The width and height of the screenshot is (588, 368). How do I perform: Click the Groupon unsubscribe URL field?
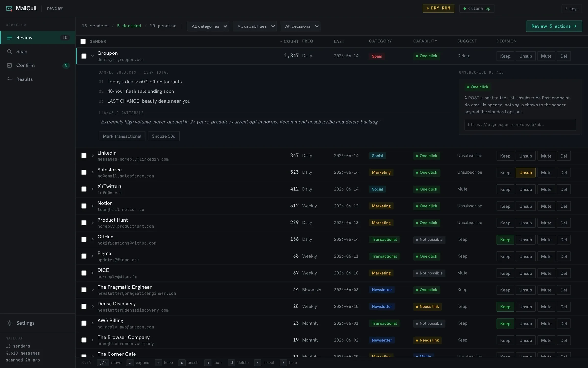point(520,125)
